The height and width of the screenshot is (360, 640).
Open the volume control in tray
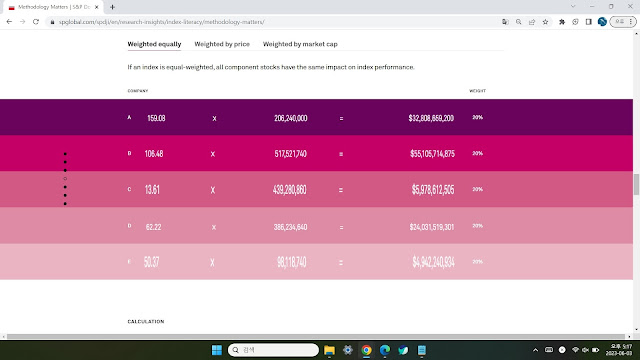click(x=585, y=350)
